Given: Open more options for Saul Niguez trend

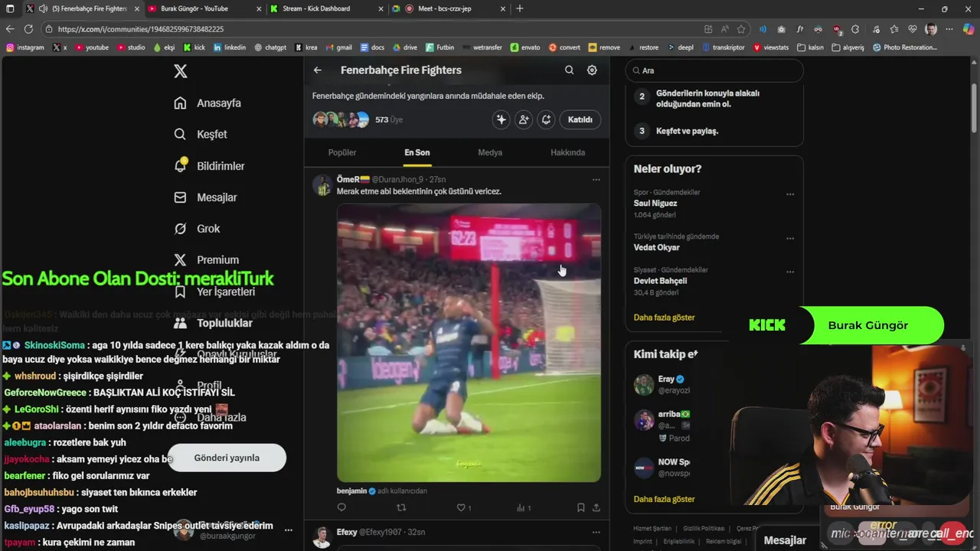Looking at the screenshot, I should [790, 194].
